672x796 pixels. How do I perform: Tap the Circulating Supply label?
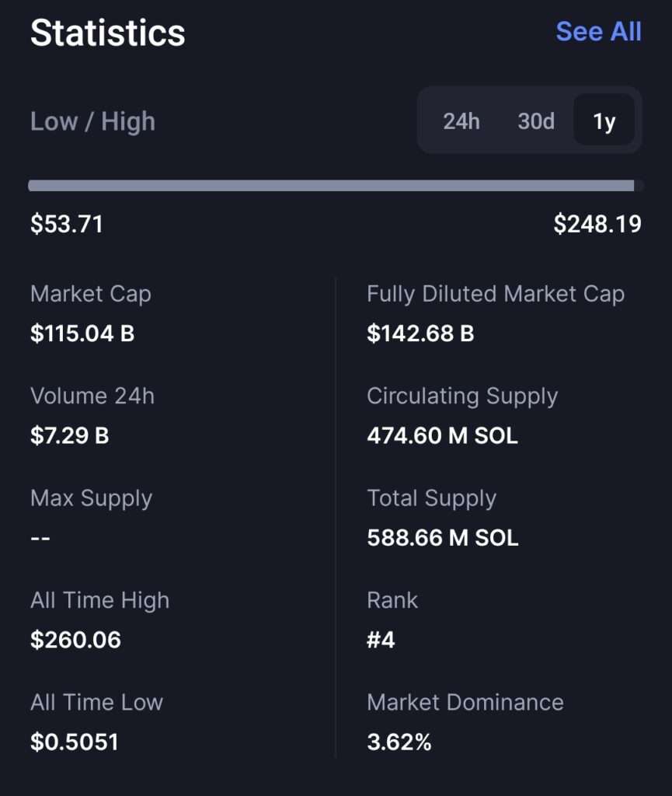tap(462, 396)
